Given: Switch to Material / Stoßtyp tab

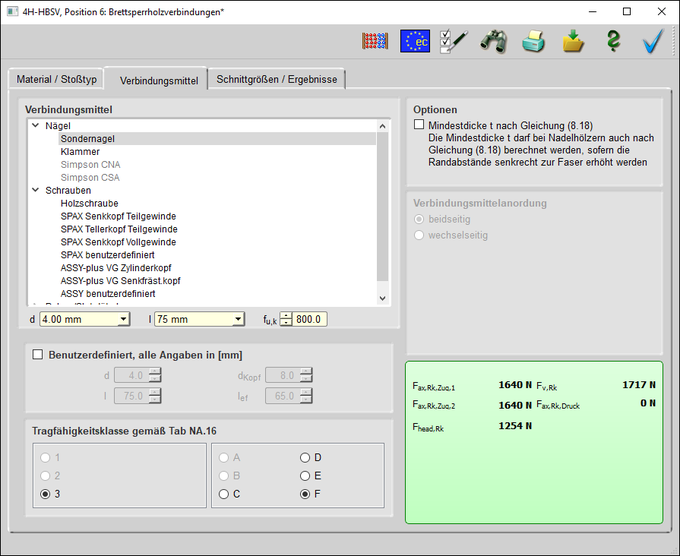Looking at the screenshot, I should (x=55, y=79).
